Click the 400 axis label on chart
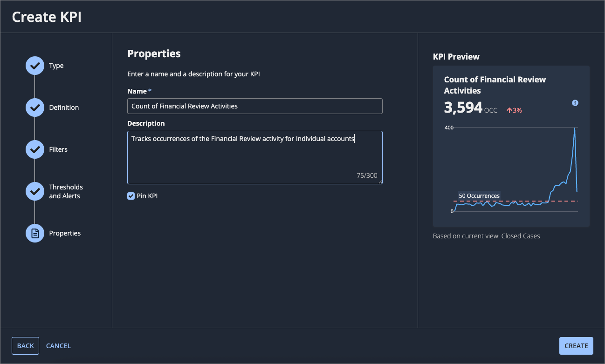Screen dimensions: 605x364 point(449,127)
